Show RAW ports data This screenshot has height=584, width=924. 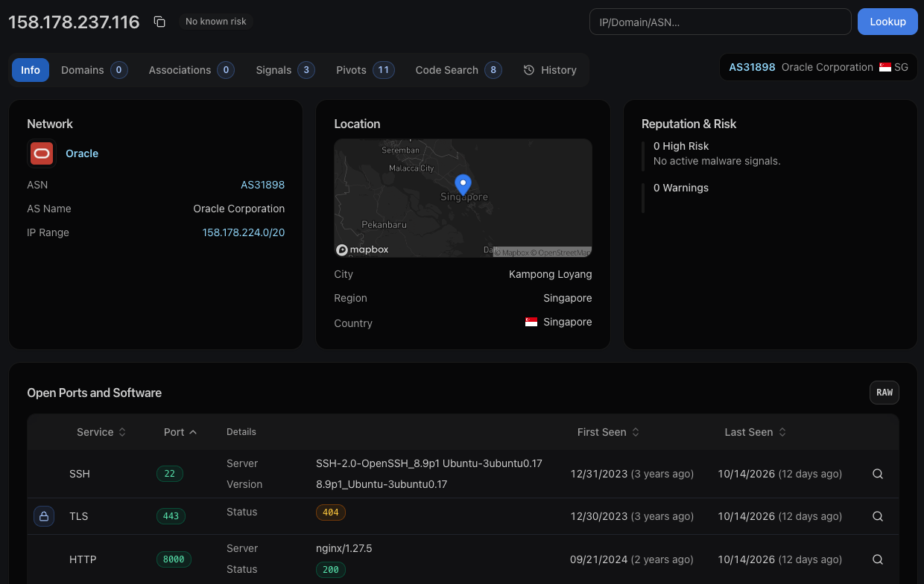[x=885, y=393]
